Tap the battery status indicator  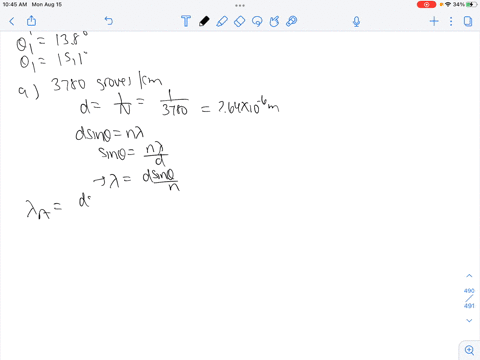click(x=471, y=4)
